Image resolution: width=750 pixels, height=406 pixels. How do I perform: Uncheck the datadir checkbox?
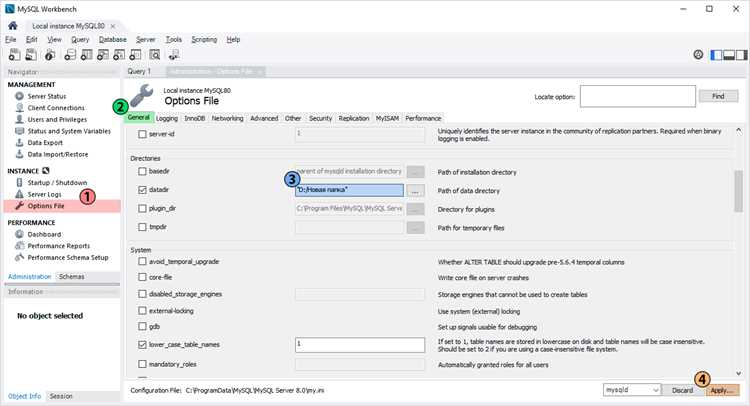[142, 190]
